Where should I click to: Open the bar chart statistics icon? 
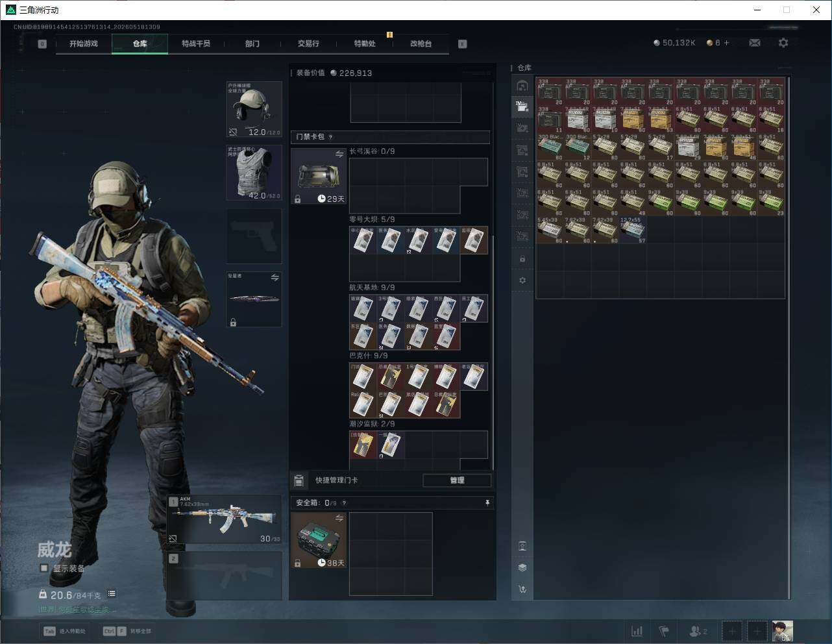click(637, 630)
